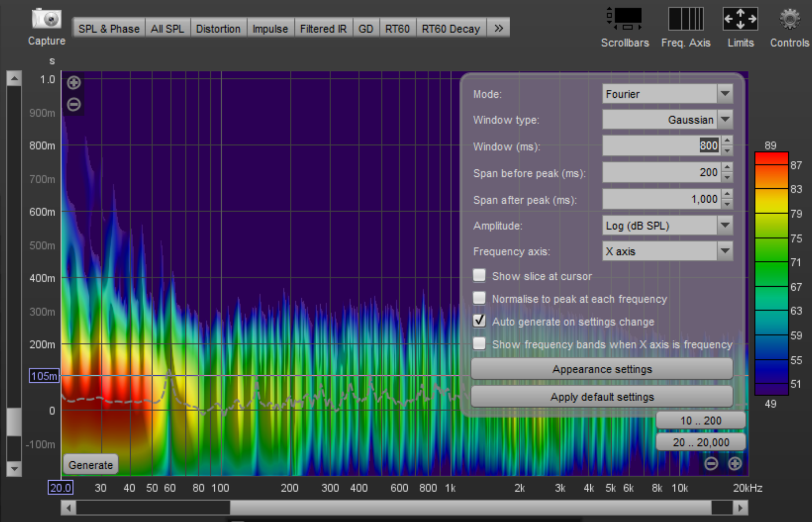Enable Normalise to peak at each frequency
Screen dimensions: 812x522
click(x=479, y=299)
